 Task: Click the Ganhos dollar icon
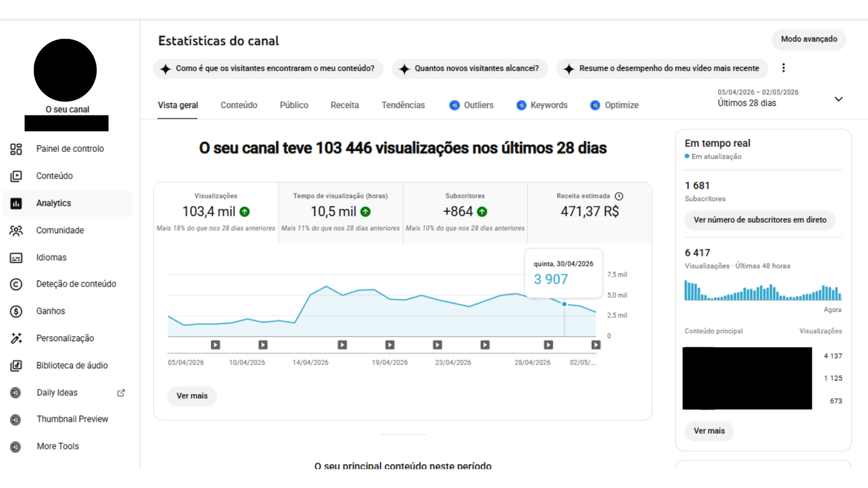point(16,311)
